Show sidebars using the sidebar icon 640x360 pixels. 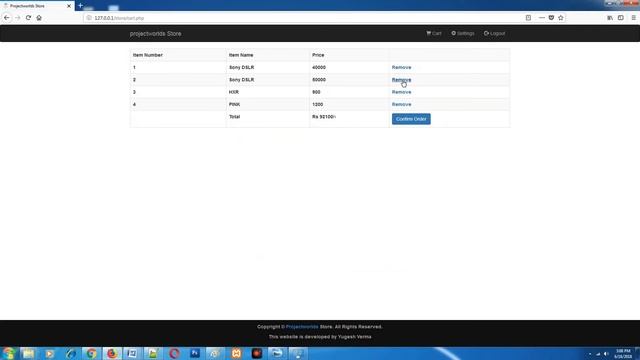pos(620,18)
